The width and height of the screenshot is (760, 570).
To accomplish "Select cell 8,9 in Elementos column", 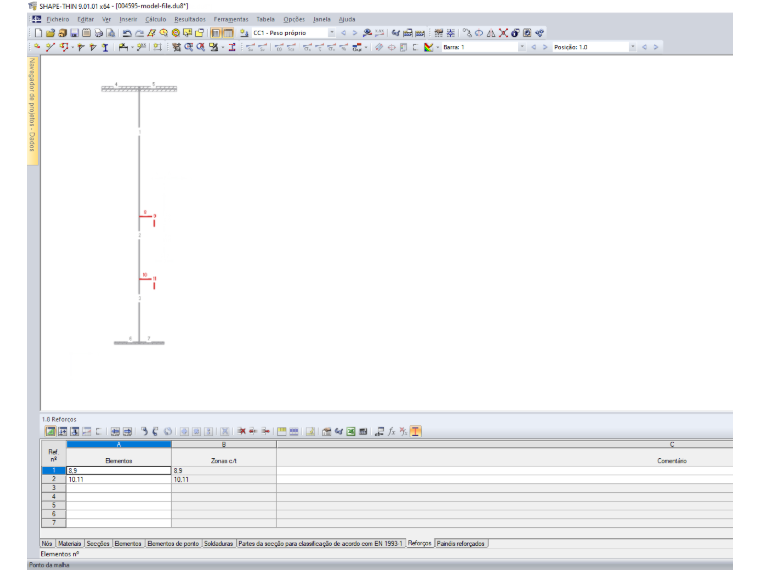I will point(119,470).
